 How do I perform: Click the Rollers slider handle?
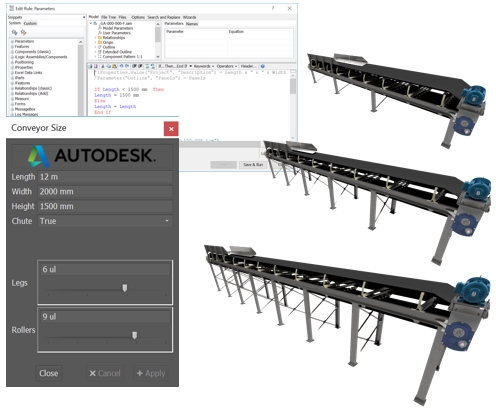click(134, 335)
